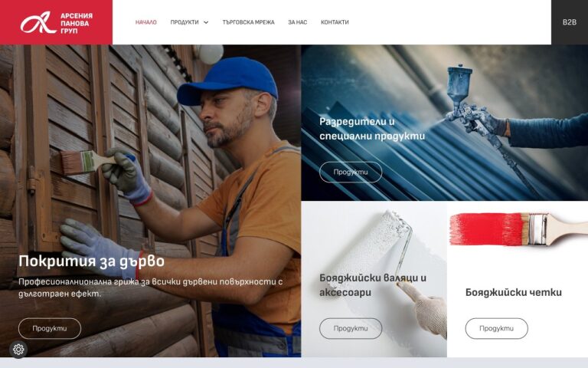
Task: Click Продукти button under Бояджийски четки
Action: point(496,329)
